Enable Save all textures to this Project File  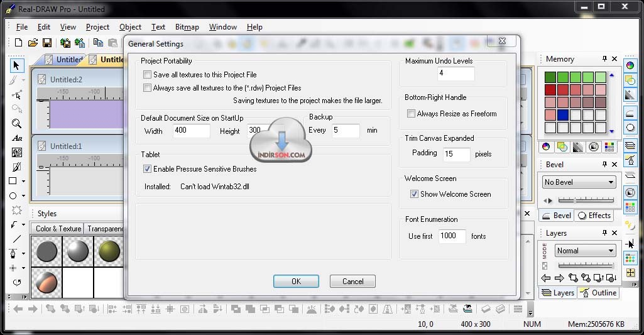(147, 74)
